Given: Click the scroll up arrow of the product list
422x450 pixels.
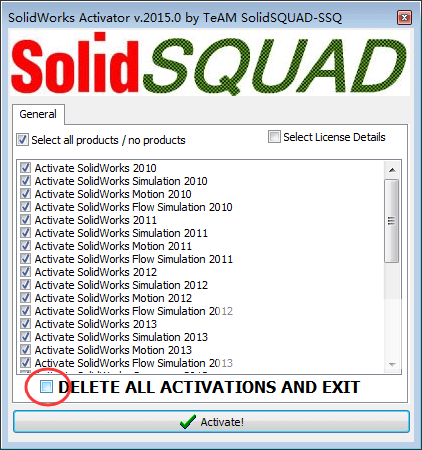Looking at the screenshot, I should [392, 170].
